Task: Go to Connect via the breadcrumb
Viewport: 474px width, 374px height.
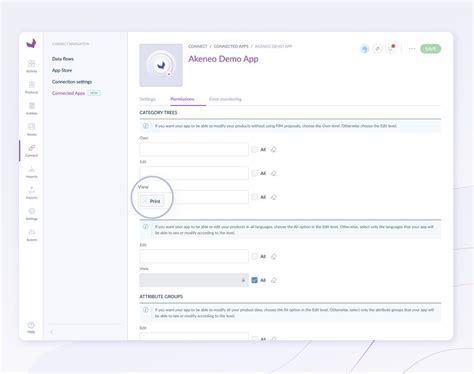Action: tap(198, 46)
